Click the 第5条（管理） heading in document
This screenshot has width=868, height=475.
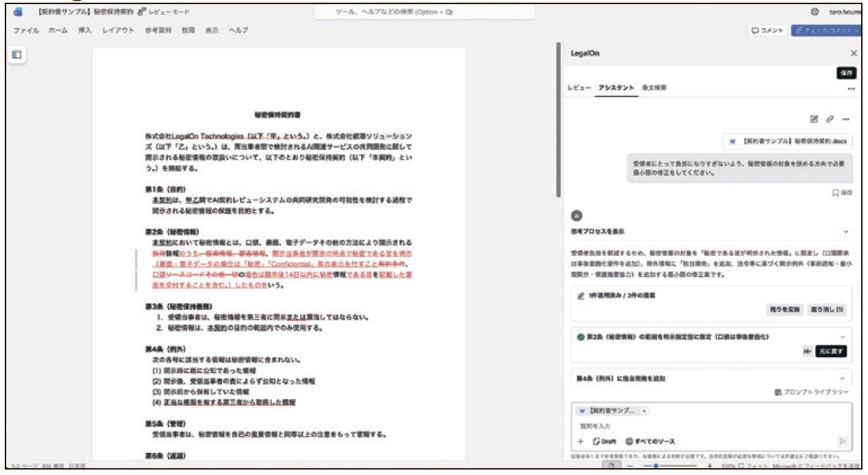(165, 423)
